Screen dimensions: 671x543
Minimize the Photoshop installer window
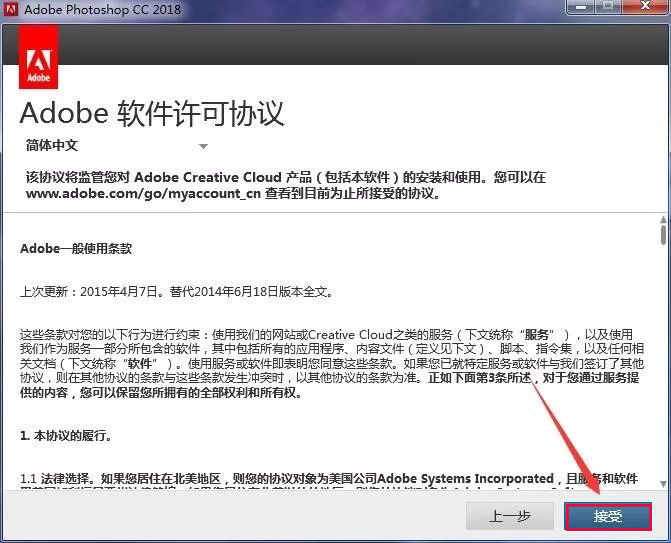point(581,7)
